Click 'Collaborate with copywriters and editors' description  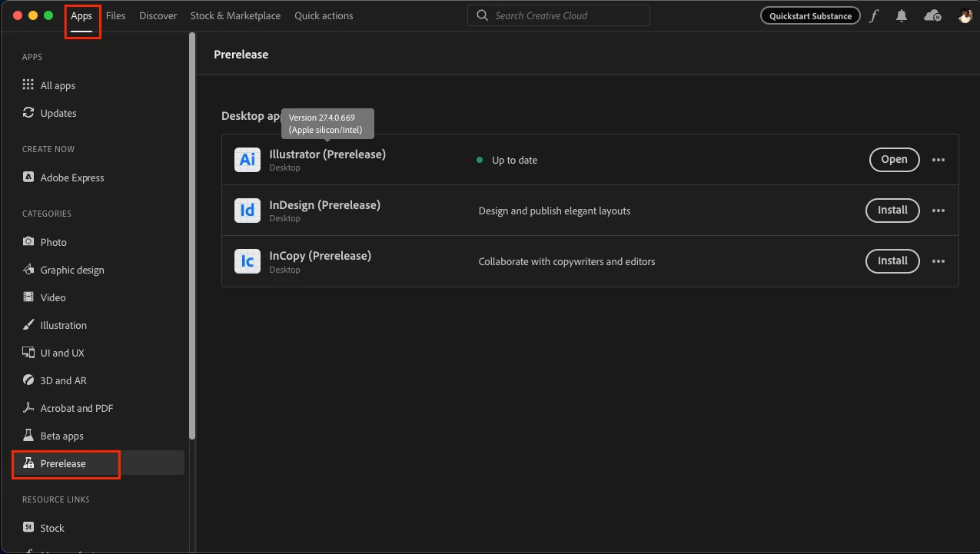566,262
